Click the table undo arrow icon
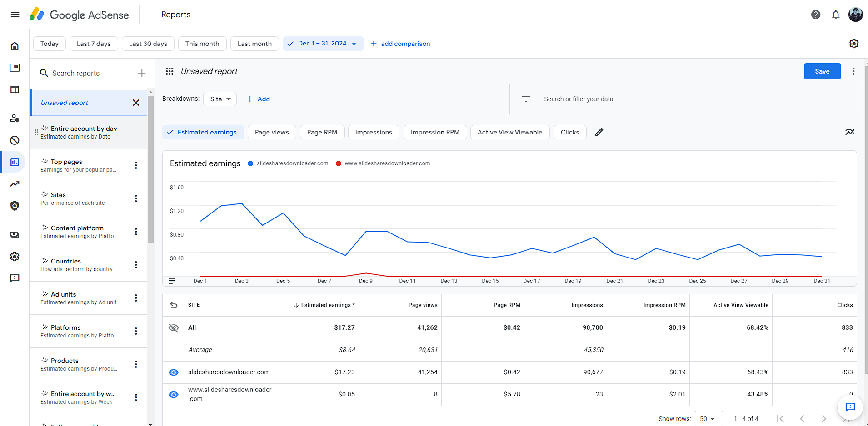This screenshot has height=426, width=868. 174,305
